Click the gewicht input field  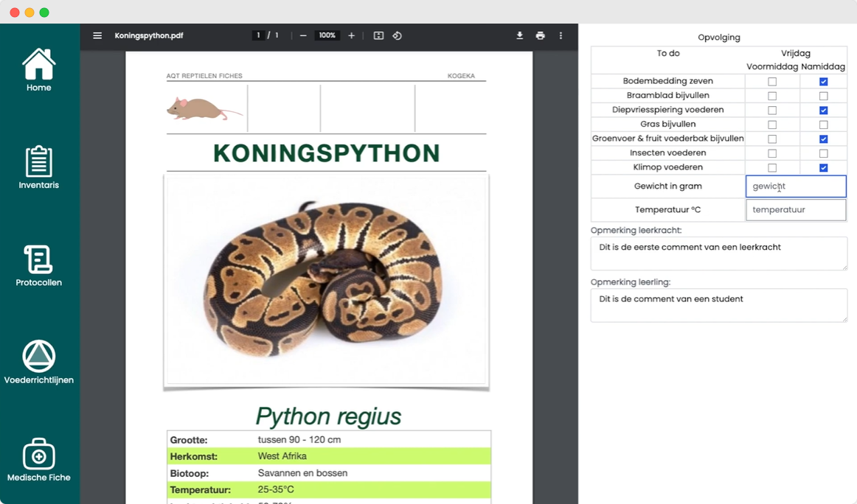click(x=796, y=186)
